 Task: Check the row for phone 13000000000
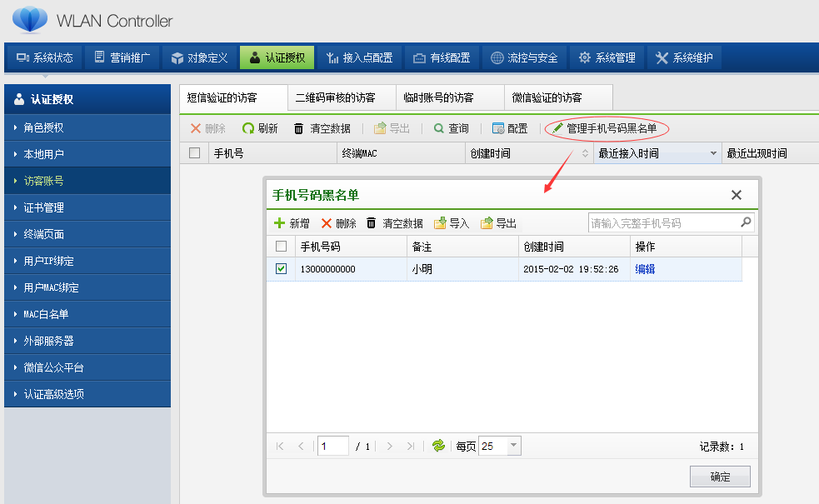point(281,267)
